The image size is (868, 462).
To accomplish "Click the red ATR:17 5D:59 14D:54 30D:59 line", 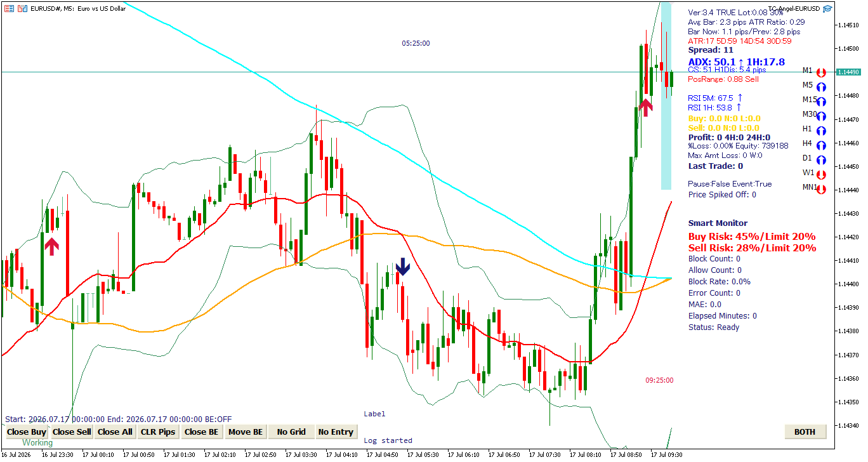I will pos(740,41).
